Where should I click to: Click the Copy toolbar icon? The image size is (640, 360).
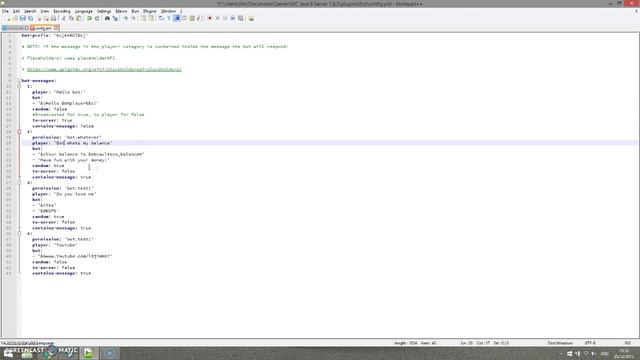pyautogui.click(x=71, y=18)
